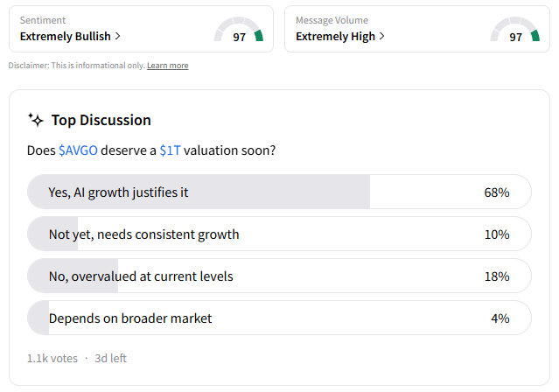Open the Learn more disclaimer link
The width and height of the screenshot is (559, 392).
(x=167, y=66)
